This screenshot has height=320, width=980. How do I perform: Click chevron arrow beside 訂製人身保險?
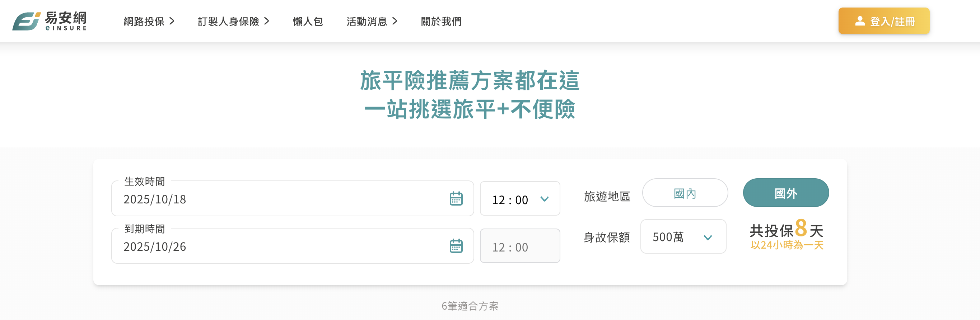(267, 21)
